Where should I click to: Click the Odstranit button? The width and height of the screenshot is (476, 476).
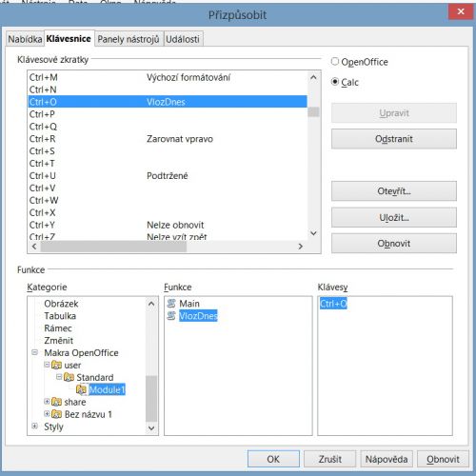tap(394, 139)
